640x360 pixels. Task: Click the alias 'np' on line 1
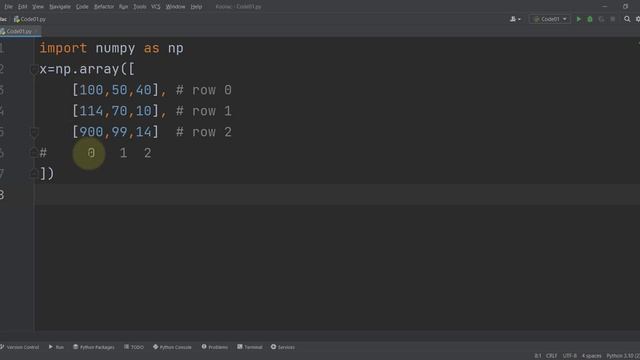click(176, 49)
